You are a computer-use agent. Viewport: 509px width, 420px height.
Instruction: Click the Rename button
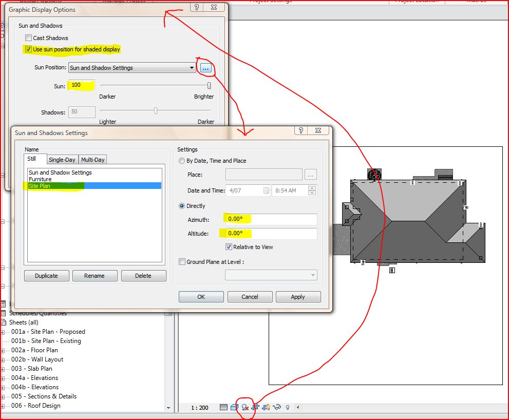pyautogui.click(x=95, y=276)
